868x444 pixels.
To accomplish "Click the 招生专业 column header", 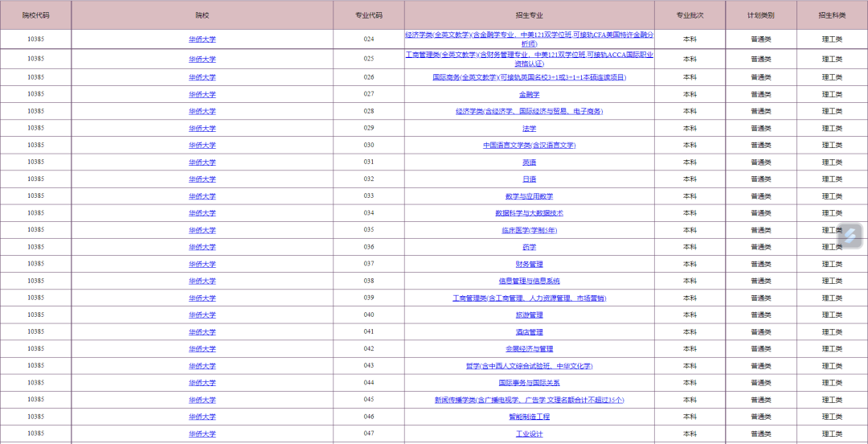I will click(x=529, y=15).
